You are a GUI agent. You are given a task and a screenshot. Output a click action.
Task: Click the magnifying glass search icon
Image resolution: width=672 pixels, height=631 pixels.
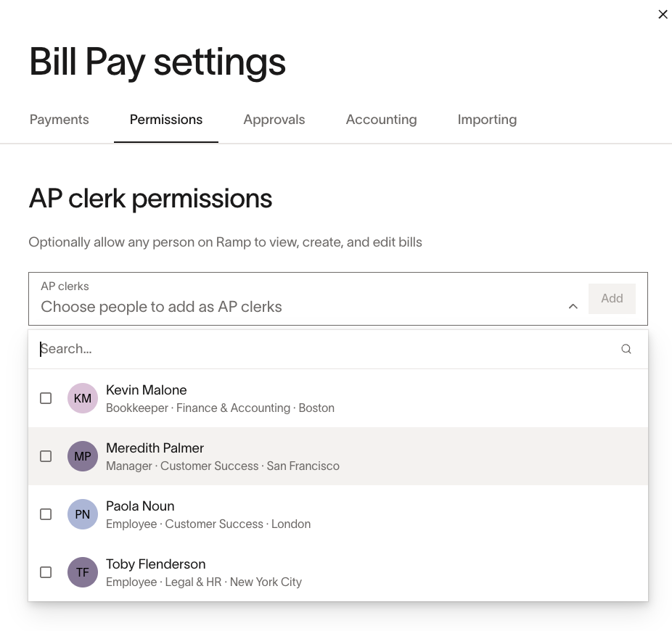(626, 349)
